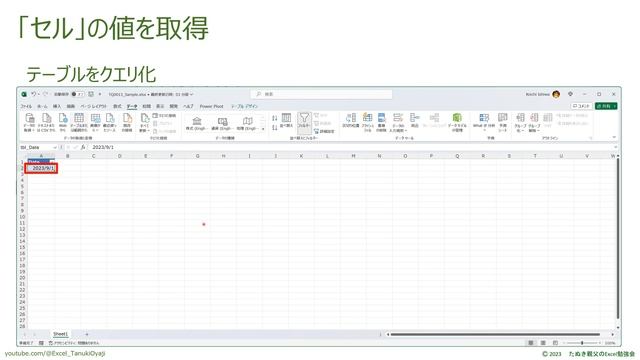
Task: Expand the Name Box dropdown arrow
Action: 55,147
